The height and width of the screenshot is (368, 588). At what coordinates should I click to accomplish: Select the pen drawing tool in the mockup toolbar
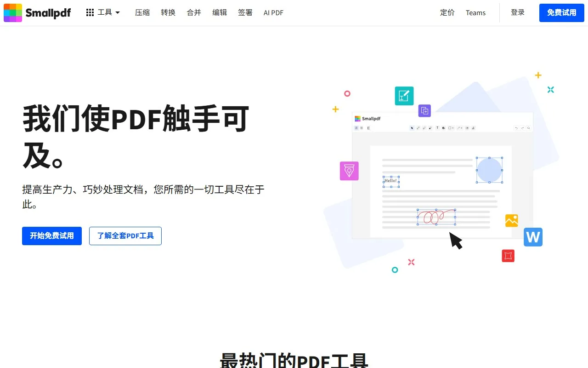[418, 128]
